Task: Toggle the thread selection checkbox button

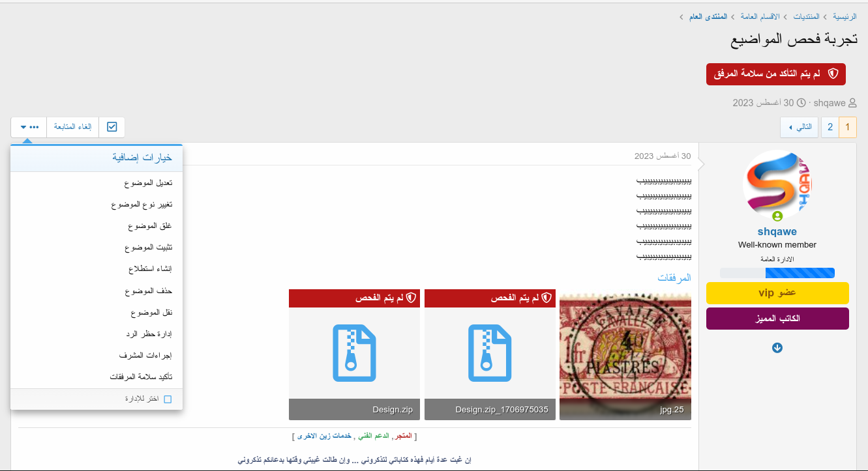Action: click(112, 127)
